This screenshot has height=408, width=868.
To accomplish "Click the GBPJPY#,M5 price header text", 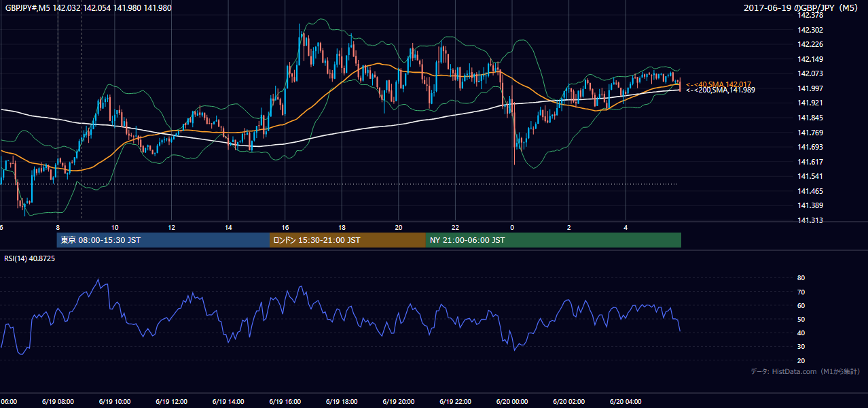I will pyautogui.click(x=88, y=8).
